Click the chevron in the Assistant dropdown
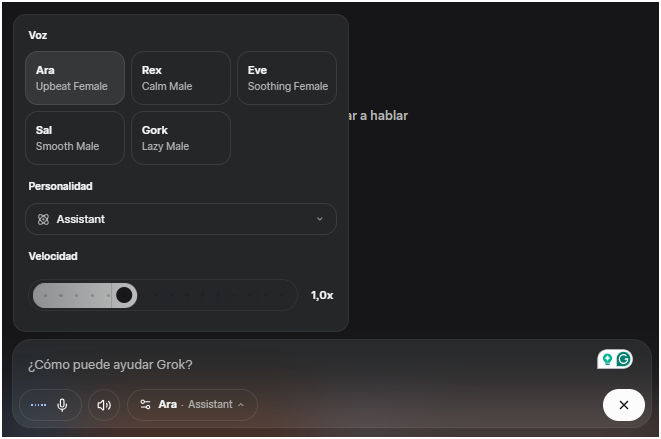The height and width of the screenshot is (439, 661). (320, 219)
